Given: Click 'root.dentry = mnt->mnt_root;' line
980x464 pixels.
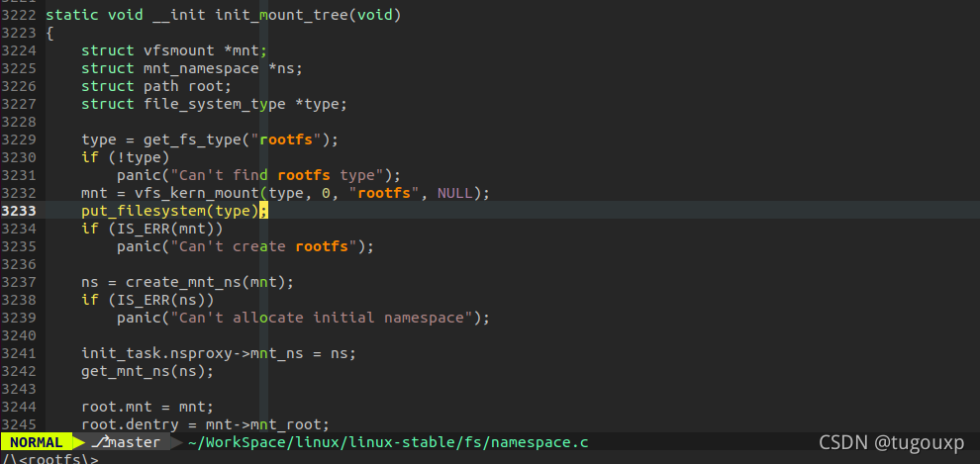Looking at the screenshot, I should pyautogui.click(x=205, y=424).
